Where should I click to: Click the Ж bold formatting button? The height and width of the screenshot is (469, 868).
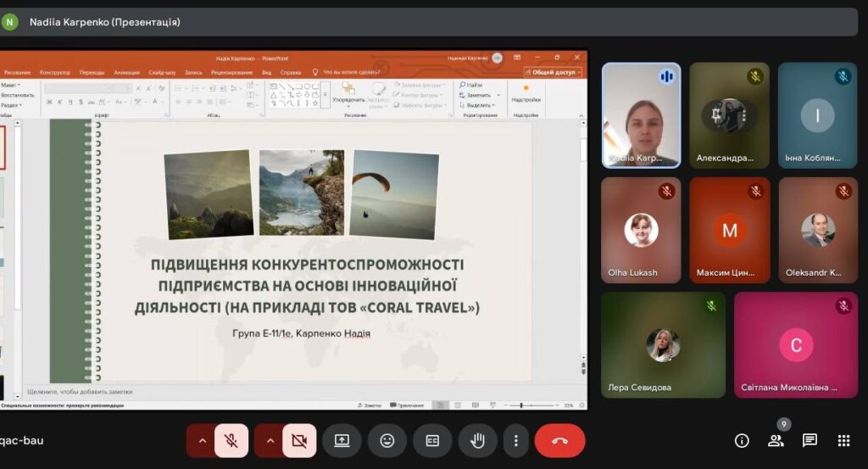pos(49,102)
